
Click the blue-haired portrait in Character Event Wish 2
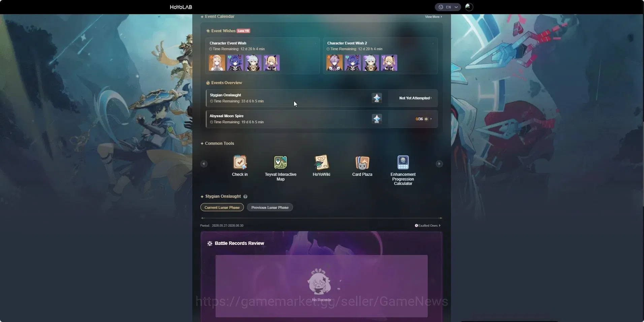click(x=353, y=63)
